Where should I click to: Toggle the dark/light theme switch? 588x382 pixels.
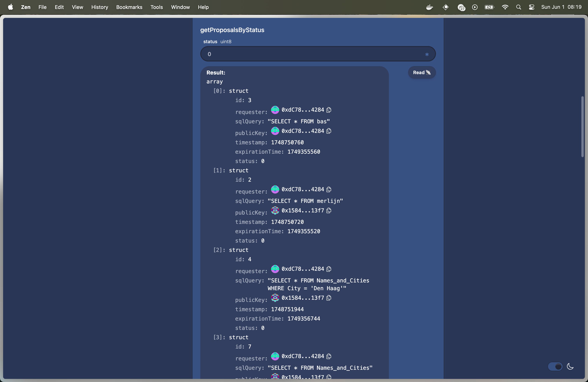point(555,366)
